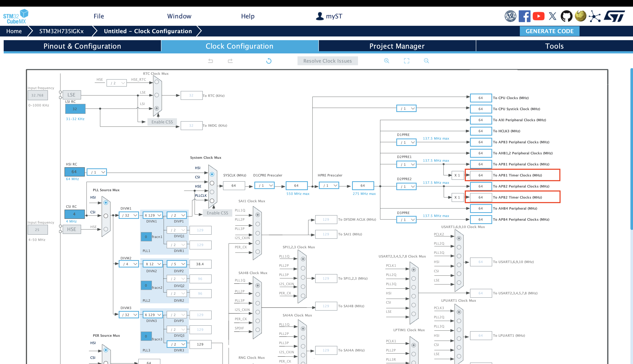Open the DIVN1 X 129 dropdown
The width and height of the screenshot is (633, 364).
[153, 215]
